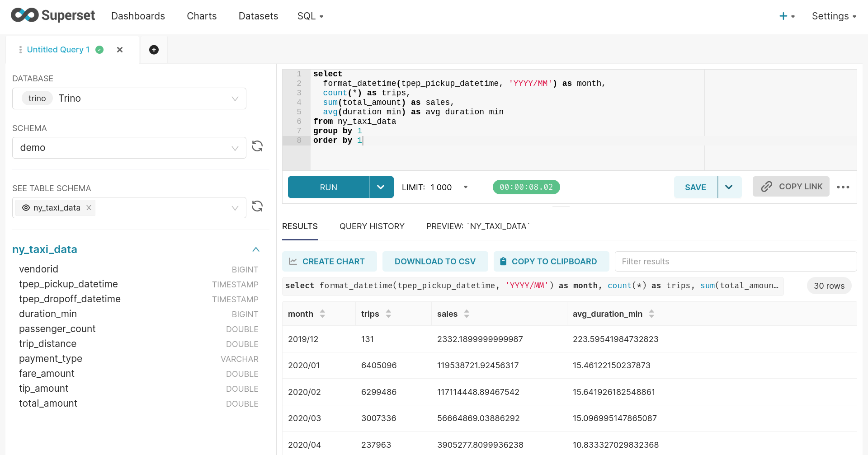Click the Download to CSV button
The height and width of the screenshot is (455, 868).
click(x=435, y=262)
